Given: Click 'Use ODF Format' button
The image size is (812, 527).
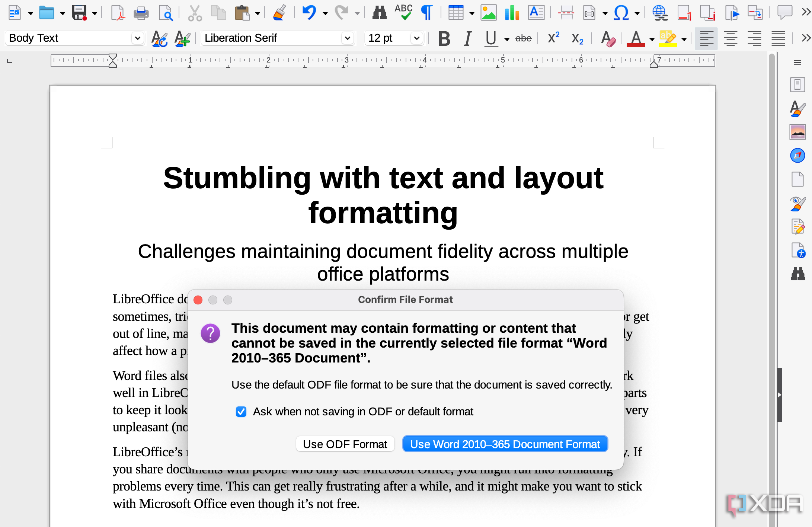Looking at the screenshot, I should click(345, 444).
